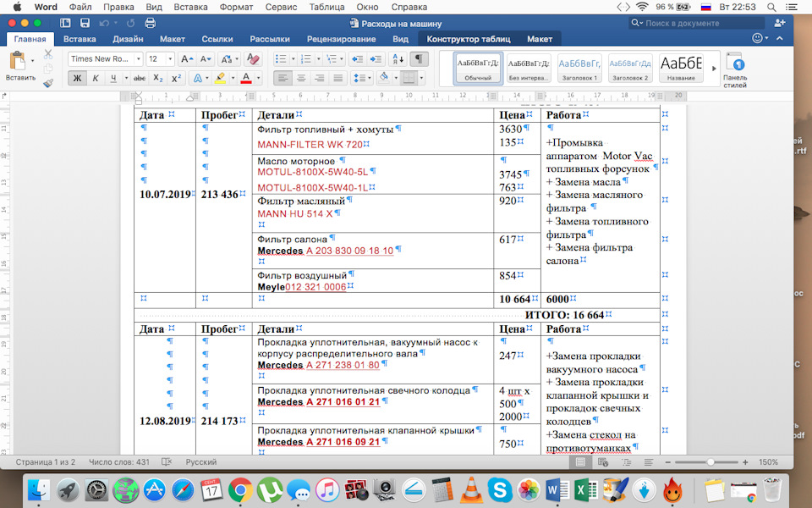Apply the Заголовок 1 style
The width and height of the screenshot is (812, 508).
[579, 68]
